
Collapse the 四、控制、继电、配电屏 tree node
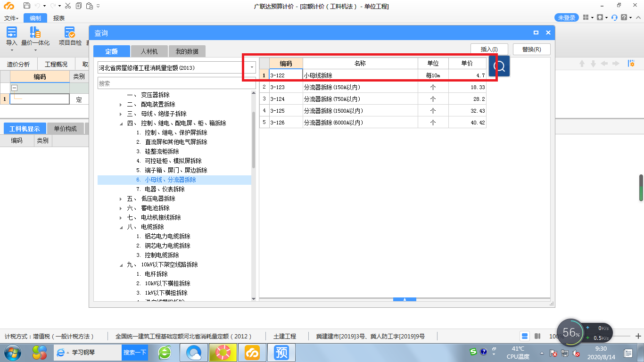[x=121, y=123]
